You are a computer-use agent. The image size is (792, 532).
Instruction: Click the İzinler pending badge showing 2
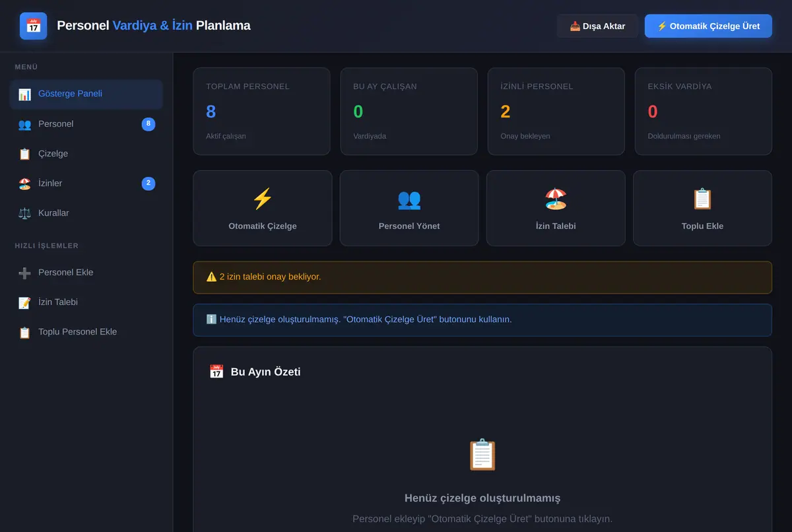point(148,183)
